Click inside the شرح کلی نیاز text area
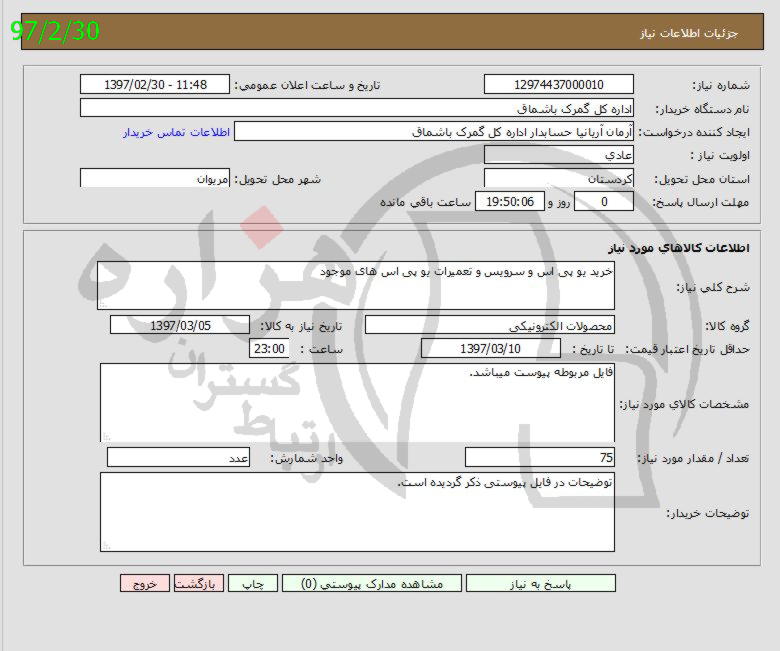Image resolution: width=780 pixels, height=651 pixels. [356, 286]
